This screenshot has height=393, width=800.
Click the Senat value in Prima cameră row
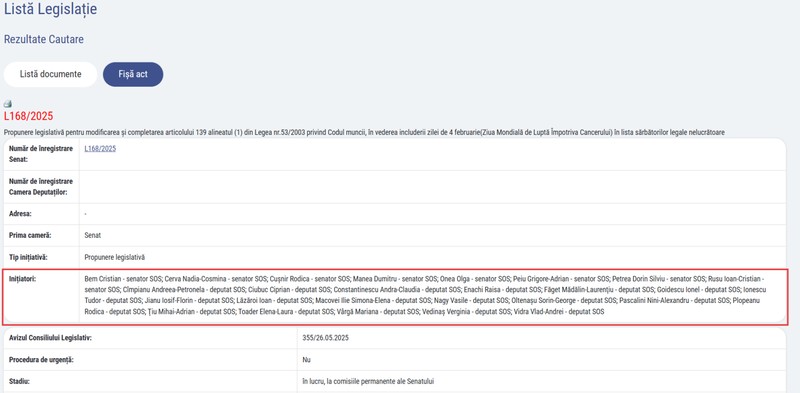tap(93, 235)
